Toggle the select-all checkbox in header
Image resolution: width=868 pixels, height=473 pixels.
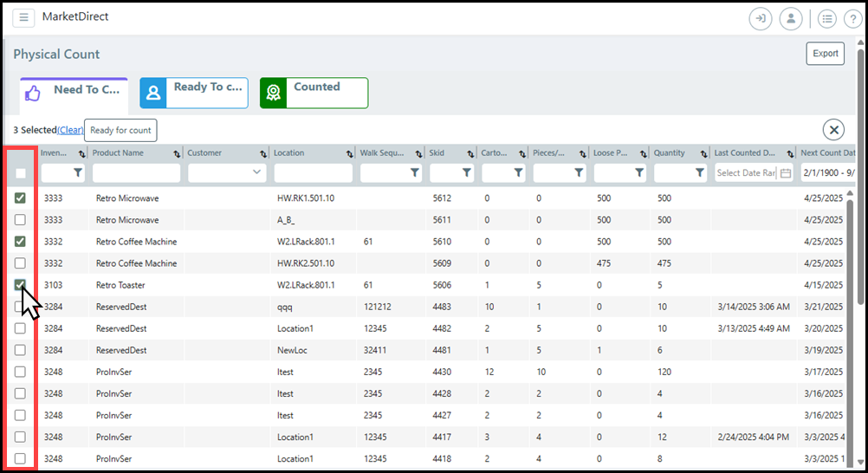pos(20,173)
